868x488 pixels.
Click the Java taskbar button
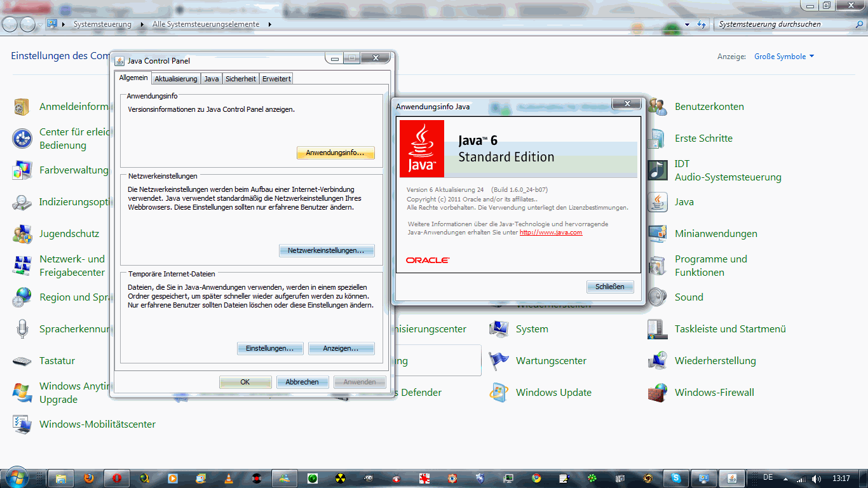[x=731, y=478]
